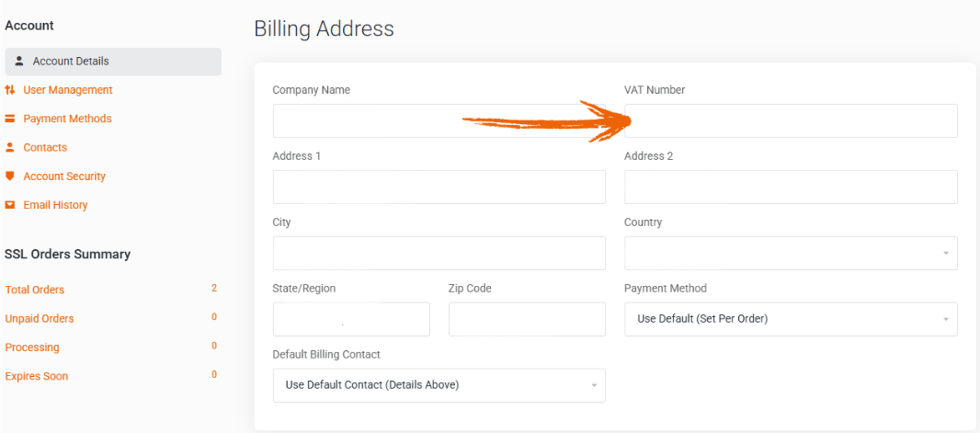Open the Processing orders link
The image size is (980, 433).
click(32, 348)
